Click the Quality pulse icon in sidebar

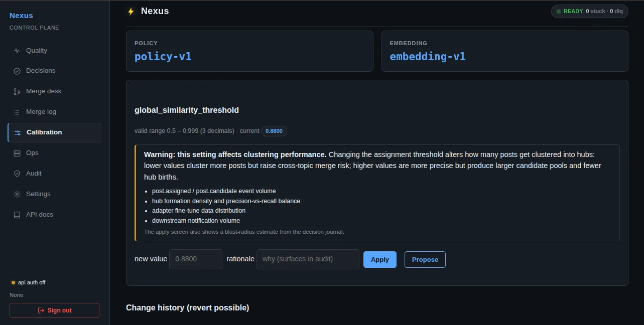pos(17,51)
